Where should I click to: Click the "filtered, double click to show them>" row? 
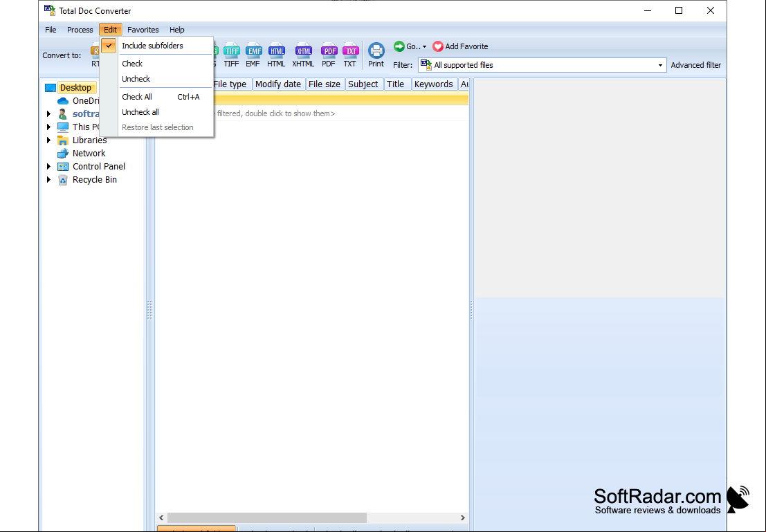click(313, 113)
